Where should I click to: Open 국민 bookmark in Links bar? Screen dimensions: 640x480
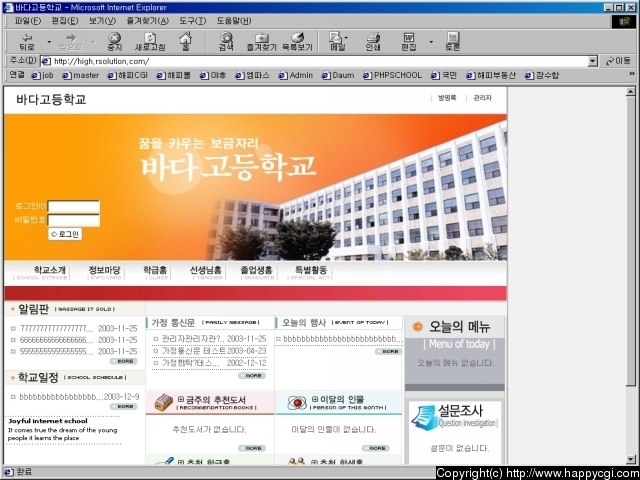click(x=444, y=75)
